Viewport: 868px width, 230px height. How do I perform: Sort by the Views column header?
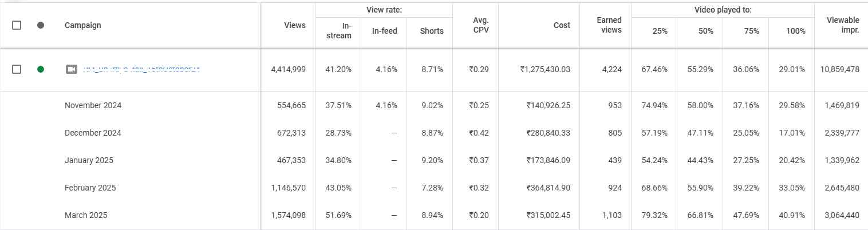pos(295,25)
